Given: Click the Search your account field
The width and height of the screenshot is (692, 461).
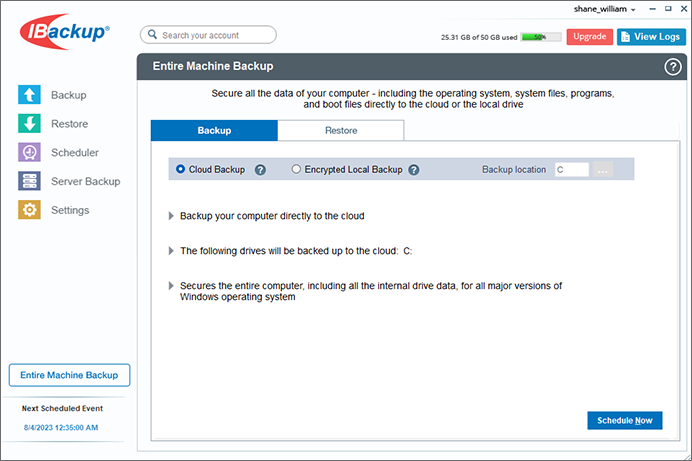Looking at the screenshot, I should (208, 34).
